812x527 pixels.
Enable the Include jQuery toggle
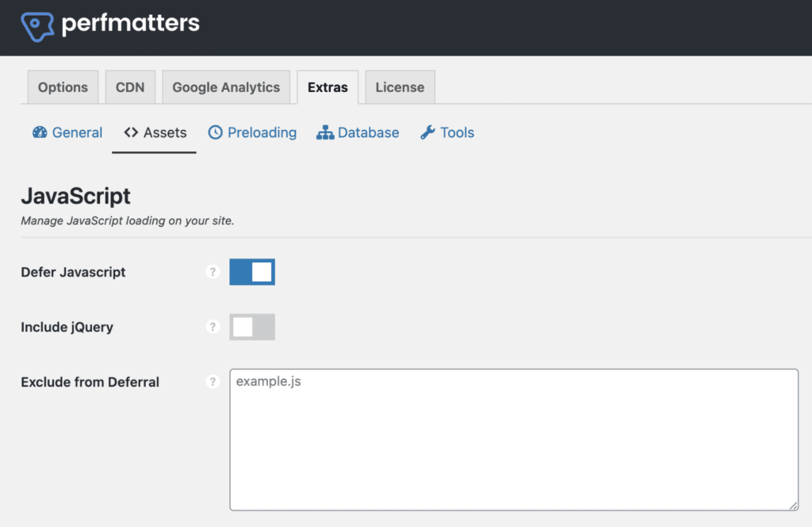pos(252,327)
